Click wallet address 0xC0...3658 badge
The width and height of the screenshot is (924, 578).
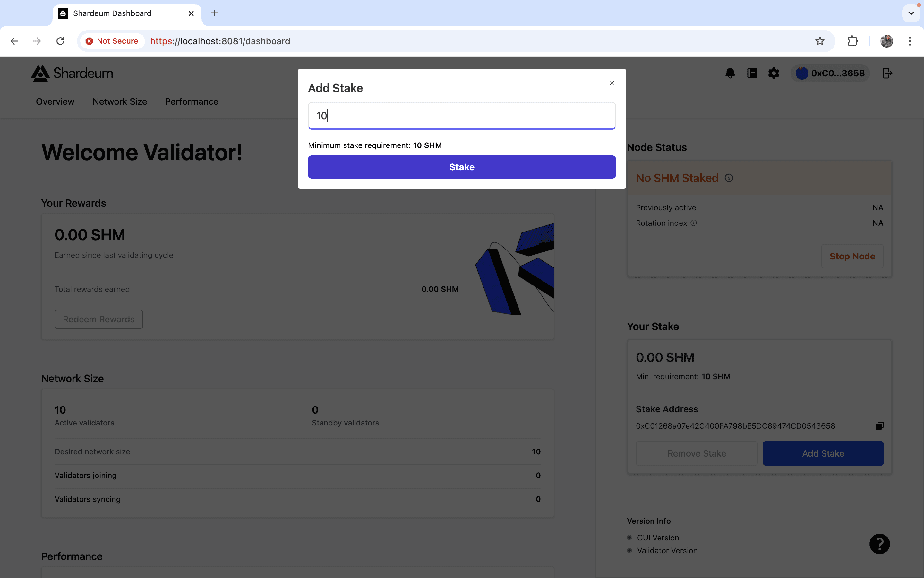[x=830, y=74]
